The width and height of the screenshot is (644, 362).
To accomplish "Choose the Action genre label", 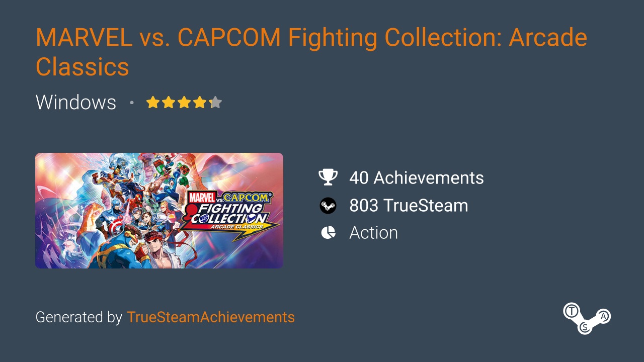I will tap(373, 233).
